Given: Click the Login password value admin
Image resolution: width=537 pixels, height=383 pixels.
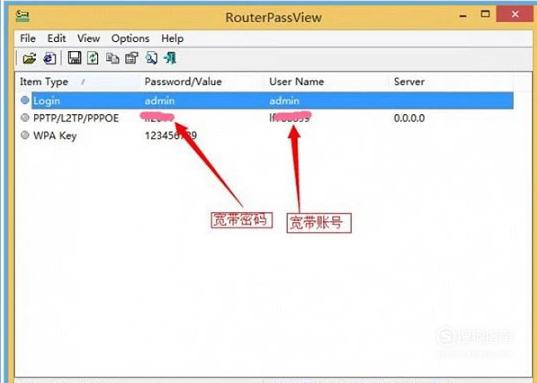Looking at the screenshot, I should 160,101.
